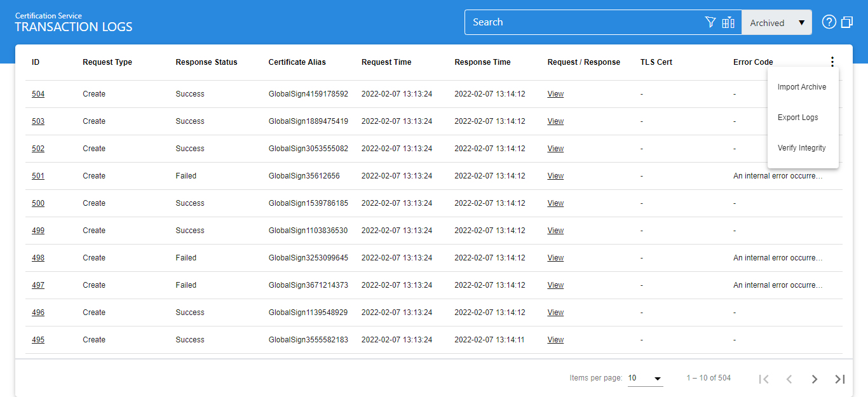Toggle the three-dot more options menu
868x397 pixels.
832,62
